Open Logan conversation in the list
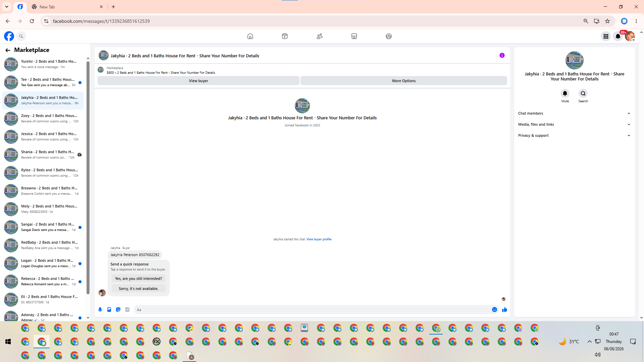The width and height of the screenshot is (644, 362). (43, 263)
